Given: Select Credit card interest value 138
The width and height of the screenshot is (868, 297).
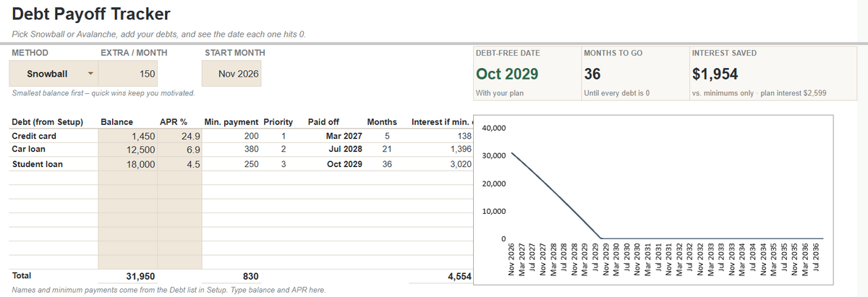Looking at the screenshot, I should (464, 136).
